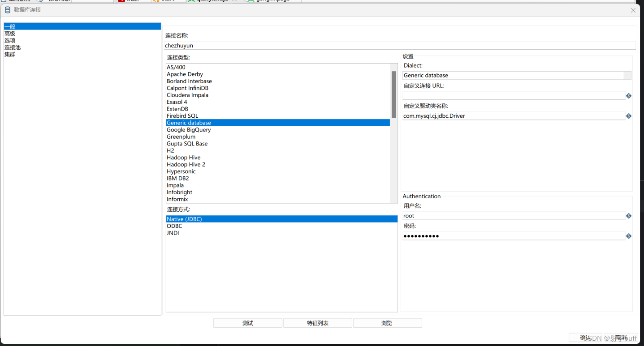644x346 pixels.
Task: Choose ODBC access method
Action: [x=282, y=226]
